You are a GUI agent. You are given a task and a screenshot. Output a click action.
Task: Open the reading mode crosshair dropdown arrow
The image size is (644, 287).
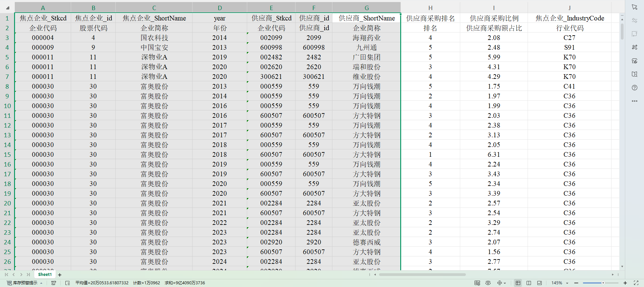[505, 283]
